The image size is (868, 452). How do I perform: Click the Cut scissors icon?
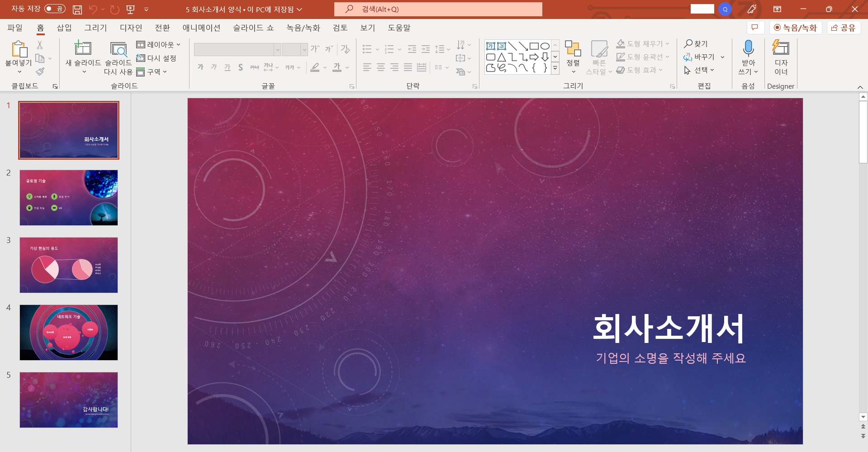click(x=40, y=44)
